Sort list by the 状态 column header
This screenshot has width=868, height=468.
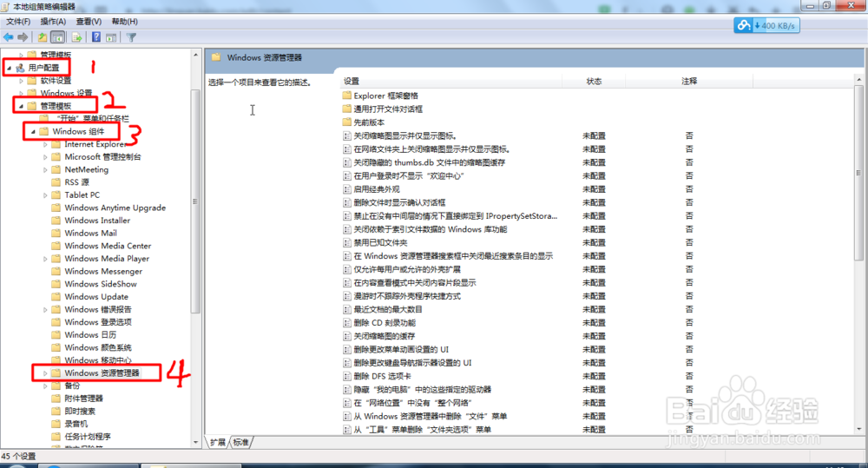click(x=594, y=81)
